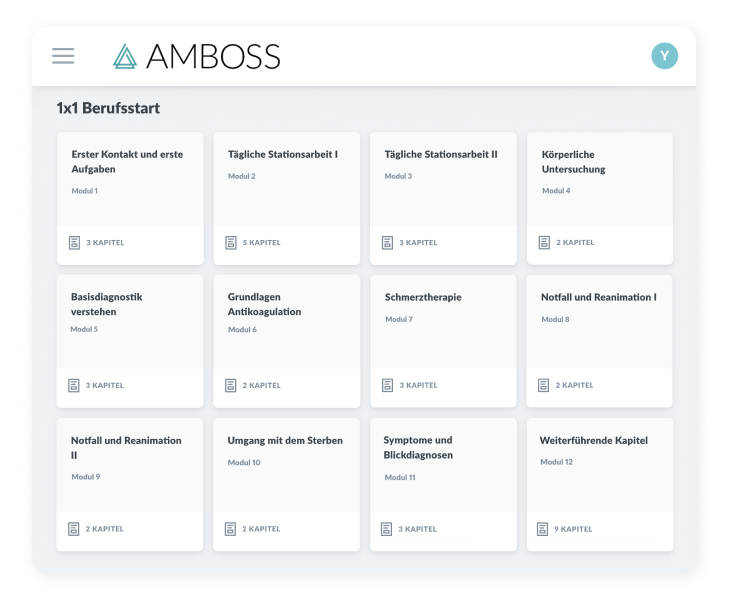The width and height of the screenshot is (730, 598).
Task: Open Notfall und Reanimation I module
Action: click(x=599, y=341)
